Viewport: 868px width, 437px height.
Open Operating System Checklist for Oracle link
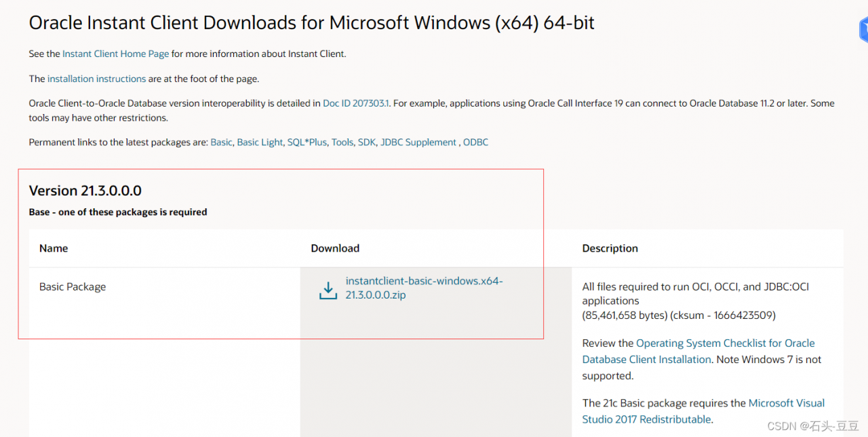point(698,351)
